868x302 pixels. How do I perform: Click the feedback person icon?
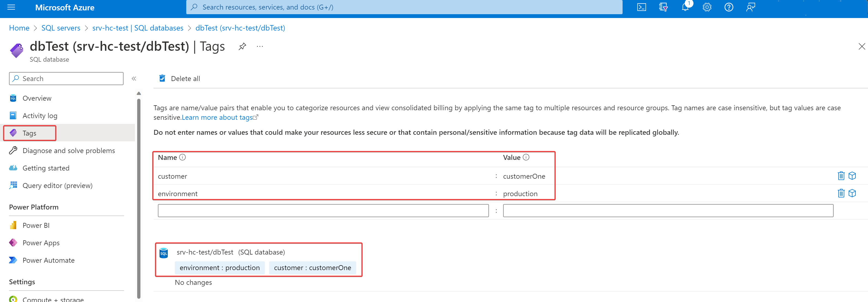click(x=750, y=7)
